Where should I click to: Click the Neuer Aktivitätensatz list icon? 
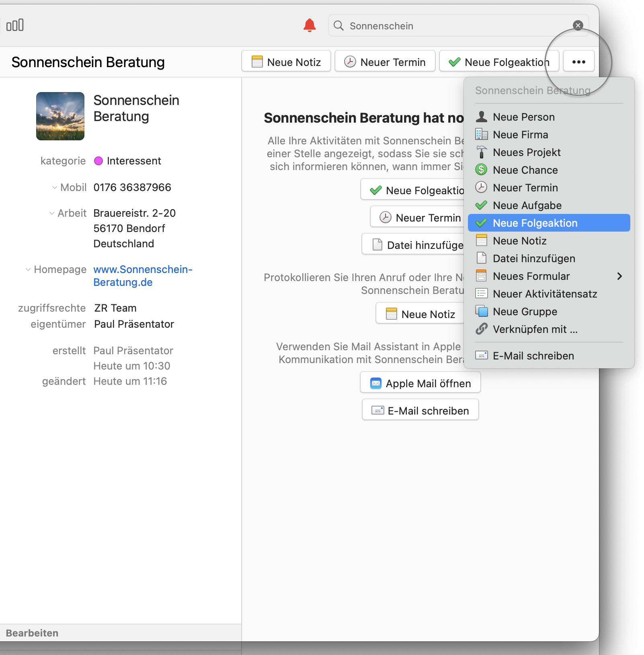(x=481, y=294)
